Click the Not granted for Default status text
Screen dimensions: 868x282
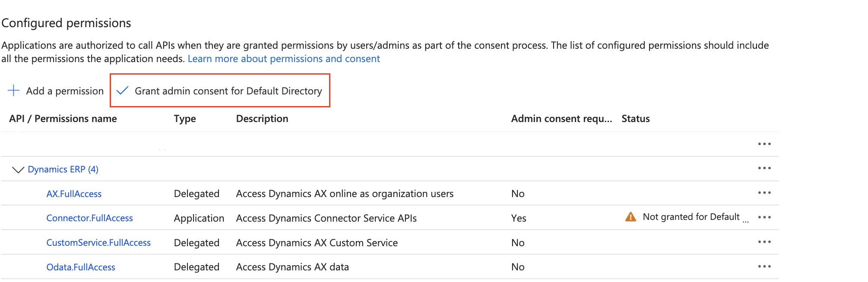coord(695,217)
